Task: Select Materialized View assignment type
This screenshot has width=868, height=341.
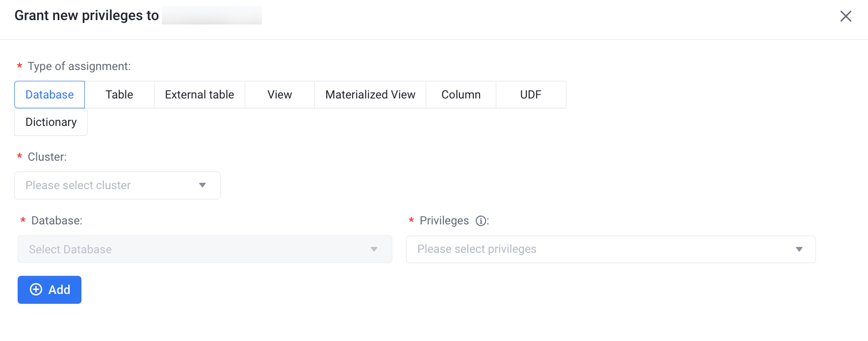Action: click(x=370, y=95)
